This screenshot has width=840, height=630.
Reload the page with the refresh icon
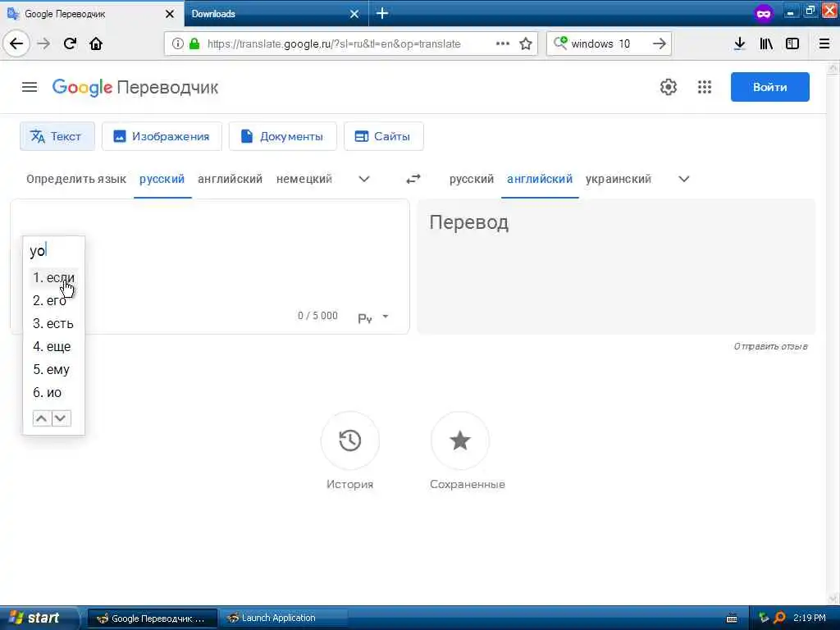pos(70,43)
